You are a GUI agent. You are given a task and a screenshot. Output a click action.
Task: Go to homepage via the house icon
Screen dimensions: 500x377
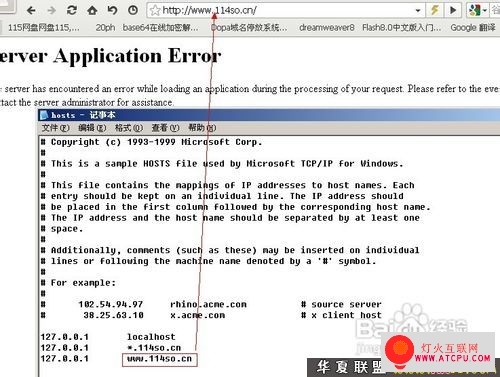coord(92,11)
